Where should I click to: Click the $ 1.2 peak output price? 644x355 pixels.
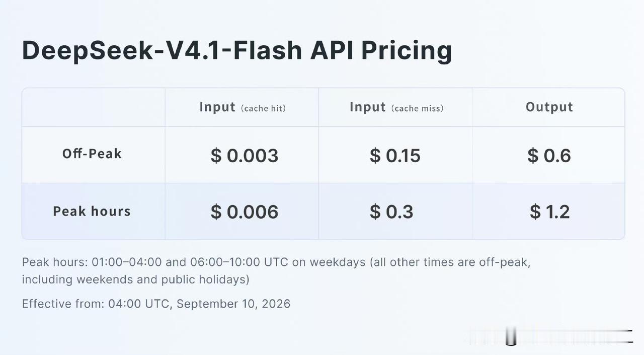point(549,212)
